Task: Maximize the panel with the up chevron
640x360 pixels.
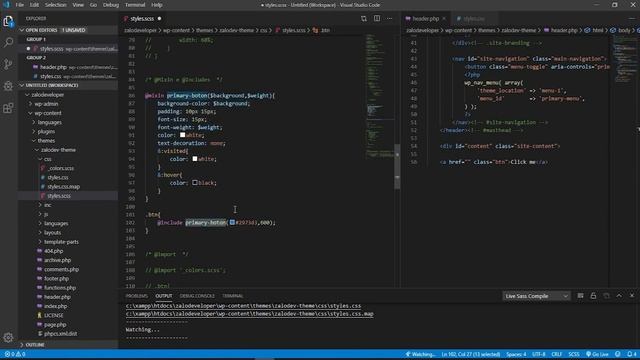Action: click(x=619, y=296)
